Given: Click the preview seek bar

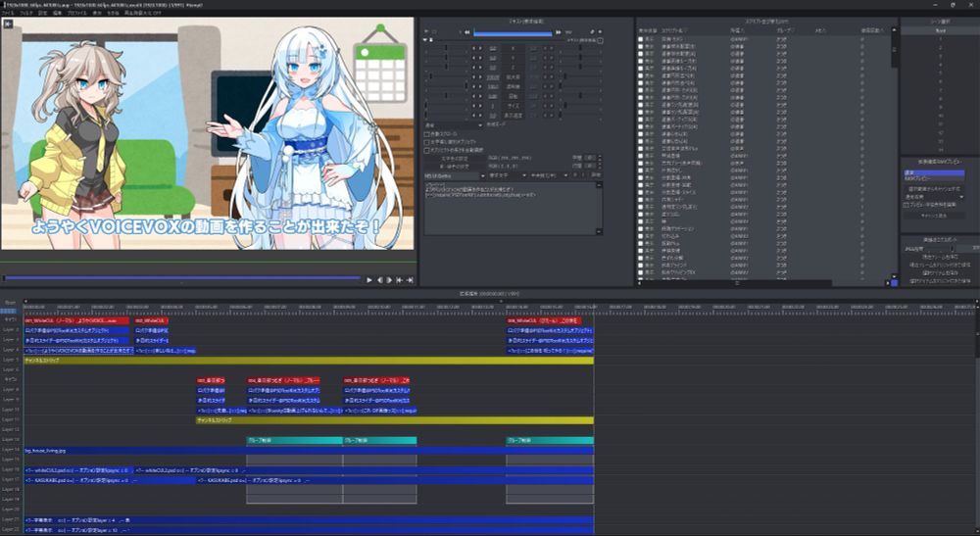Looking at the screenshot, I should point(181,278).
